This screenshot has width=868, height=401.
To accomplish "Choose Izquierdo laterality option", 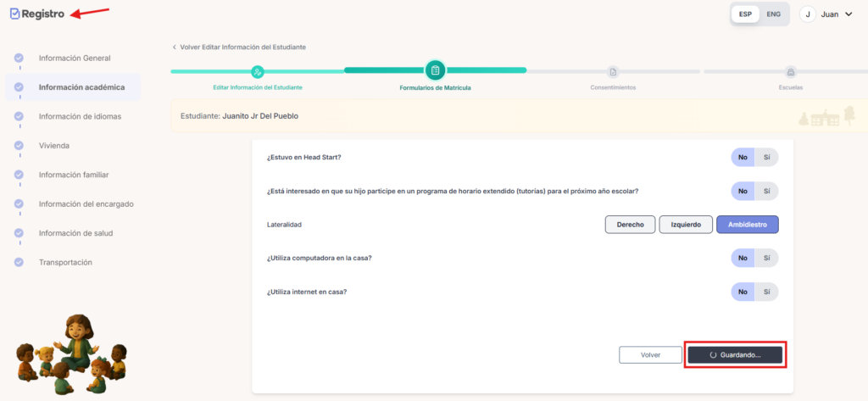I will pyautogui.click(x=685, y=225).
